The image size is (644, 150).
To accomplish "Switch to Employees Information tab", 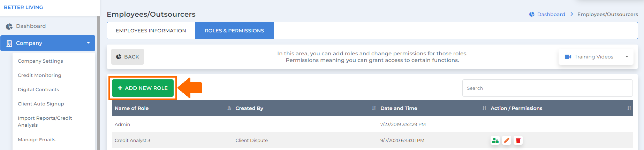I will (x=151, y=31).
